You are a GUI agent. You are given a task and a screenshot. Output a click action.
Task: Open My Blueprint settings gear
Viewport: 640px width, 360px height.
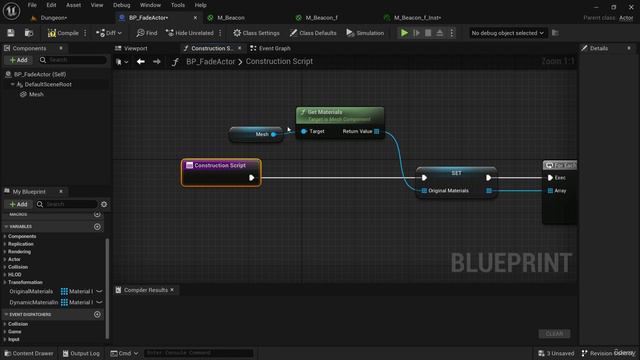104,204
